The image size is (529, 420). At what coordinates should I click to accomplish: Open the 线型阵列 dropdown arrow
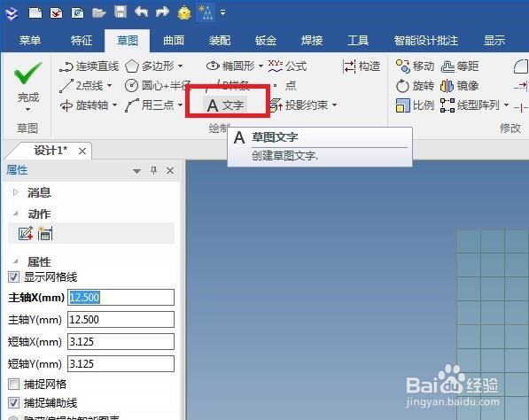[x=506, y=105]
